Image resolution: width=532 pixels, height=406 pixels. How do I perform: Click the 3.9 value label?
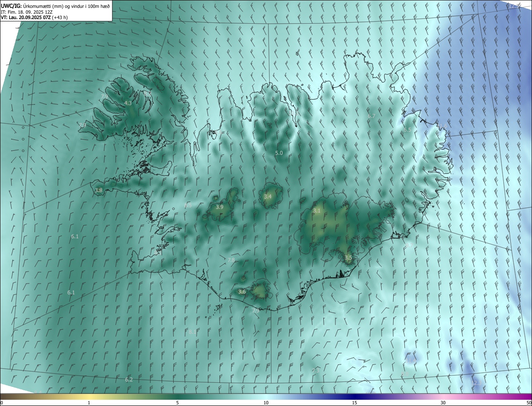pos(219,207)
